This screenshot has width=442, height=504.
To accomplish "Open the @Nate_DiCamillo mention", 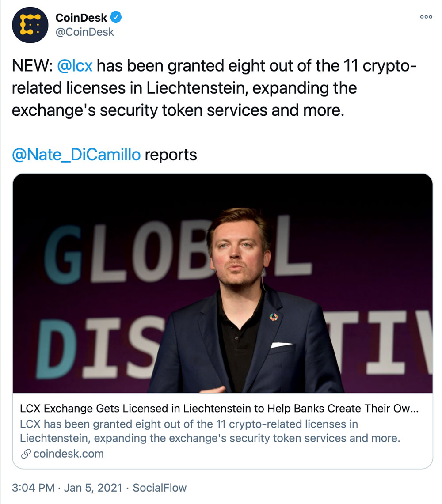I will (76, 155).
